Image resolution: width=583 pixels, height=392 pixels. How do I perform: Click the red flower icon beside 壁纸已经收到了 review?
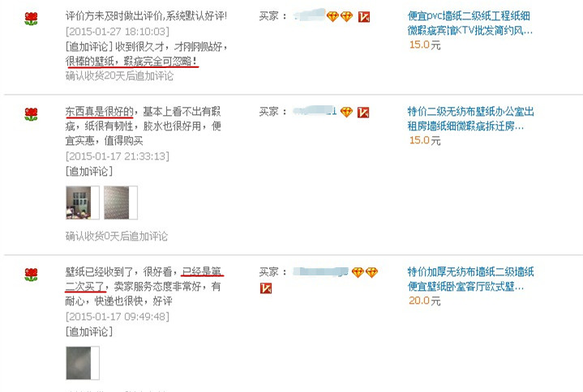(x=31, y=275)
